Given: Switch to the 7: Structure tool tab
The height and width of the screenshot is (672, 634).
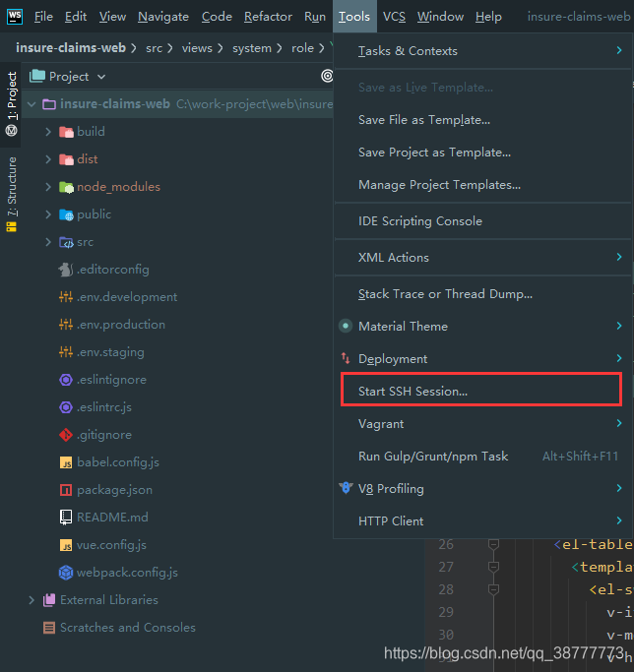Looking at the screenshot, I should [x=11, y=195].
